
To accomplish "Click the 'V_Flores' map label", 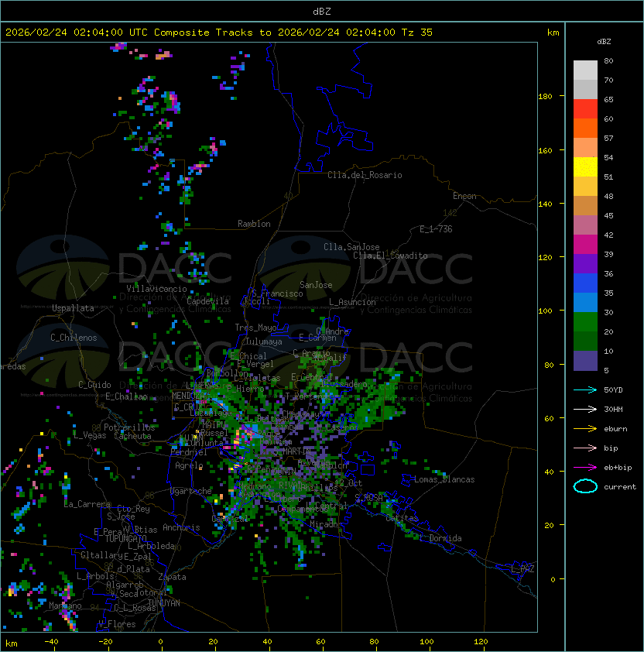I will pos(117,624).
